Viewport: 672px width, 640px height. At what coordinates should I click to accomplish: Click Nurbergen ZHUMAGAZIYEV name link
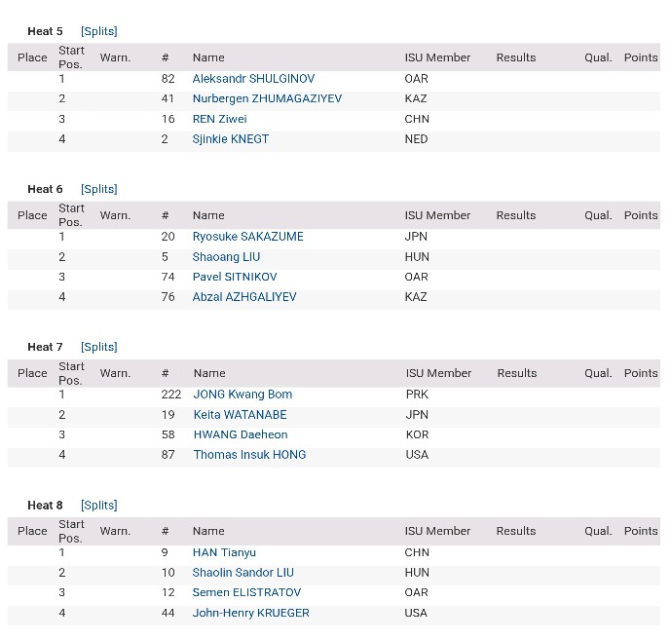267,98
